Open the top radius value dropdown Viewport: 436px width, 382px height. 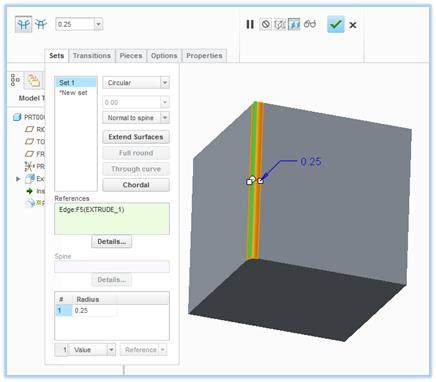(x=98, y=24)
